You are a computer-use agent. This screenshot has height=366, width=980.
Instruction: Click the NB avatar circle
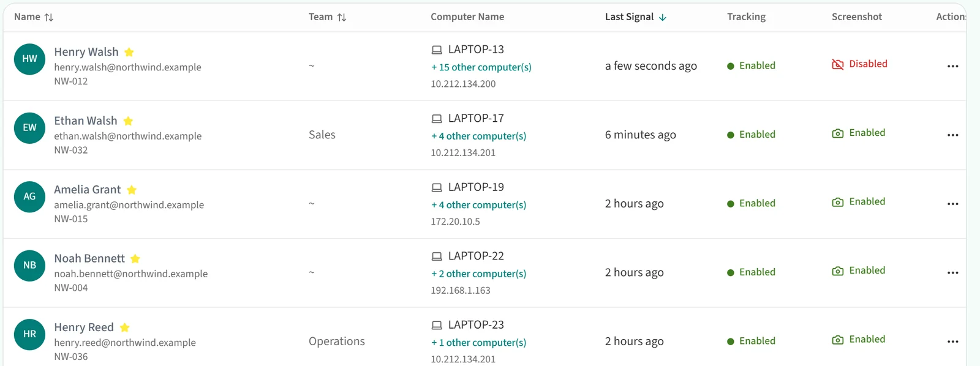click(29, 266)
